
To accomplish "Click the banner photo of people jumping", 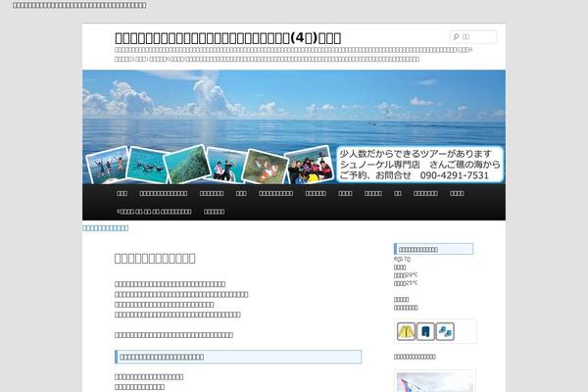I will click(107, 165).
